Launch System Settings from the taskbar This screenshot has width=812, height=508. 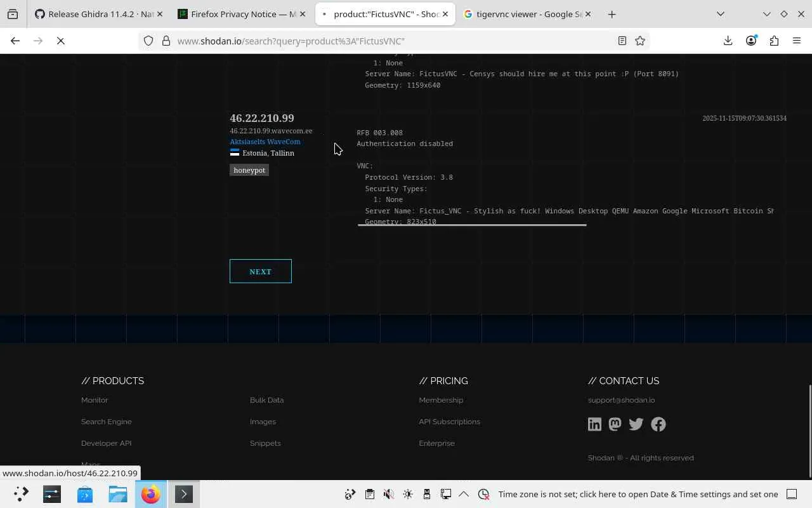pyautogui.click(x=52, y=494)
